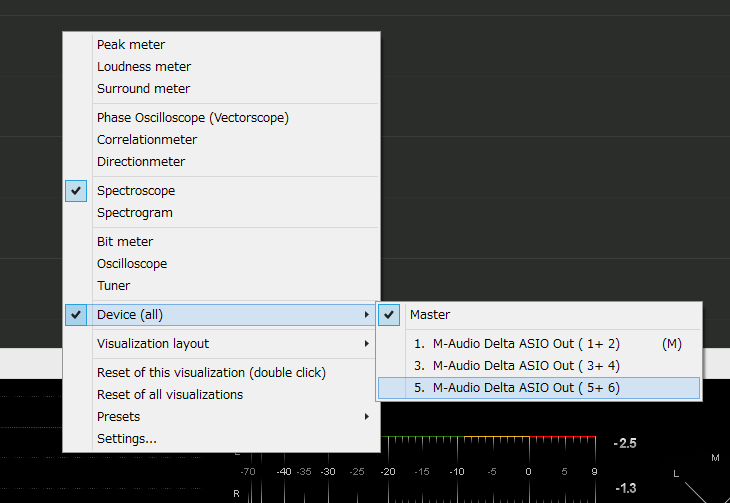The image size is (730, 503).
Task: Toggle the checked Master device entry
Action: [x=539, y=315]
